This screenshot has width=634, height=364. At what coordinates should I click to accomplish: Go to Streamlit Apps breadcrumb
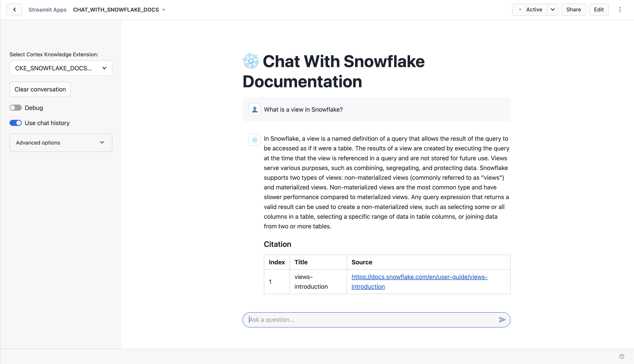point(48,10)
